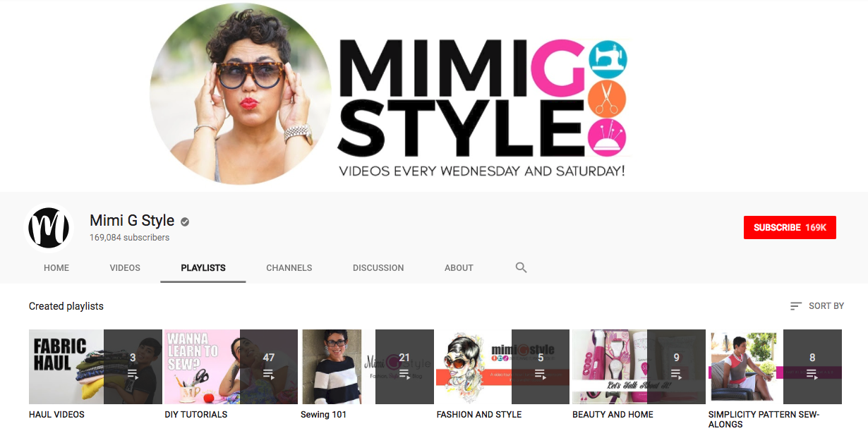This screenshot has height=443, width=868.
Task: Click the Mimi G Style banner logo
Action: point(482,97)
